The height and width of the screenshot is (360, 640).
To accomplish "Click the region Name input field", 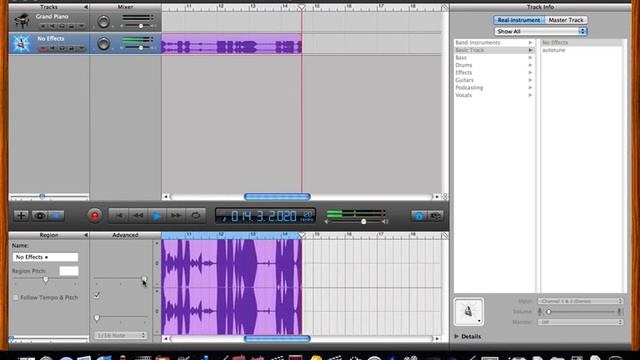I will point(45,257).
